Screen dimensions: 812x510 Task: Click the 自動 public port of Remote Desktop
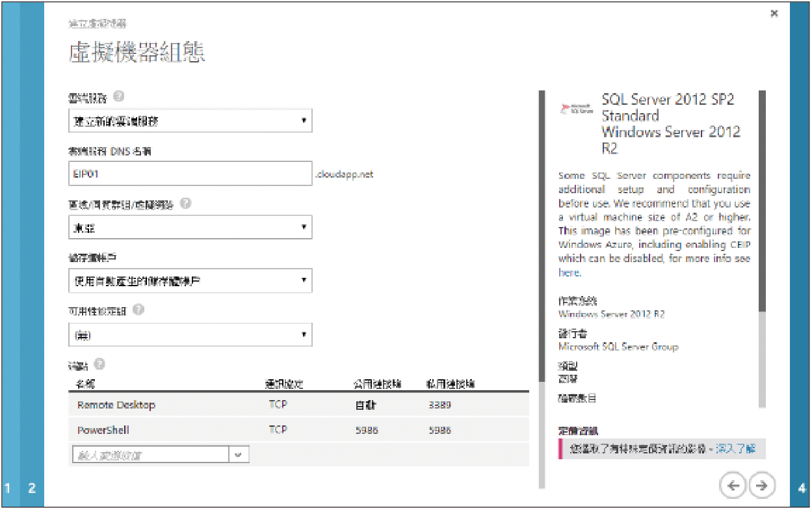tap(366, 405)
